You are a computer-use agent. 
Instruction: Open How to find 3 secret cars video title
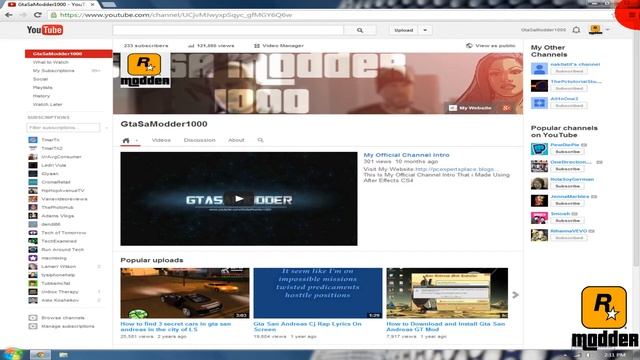tap(176, 327)
